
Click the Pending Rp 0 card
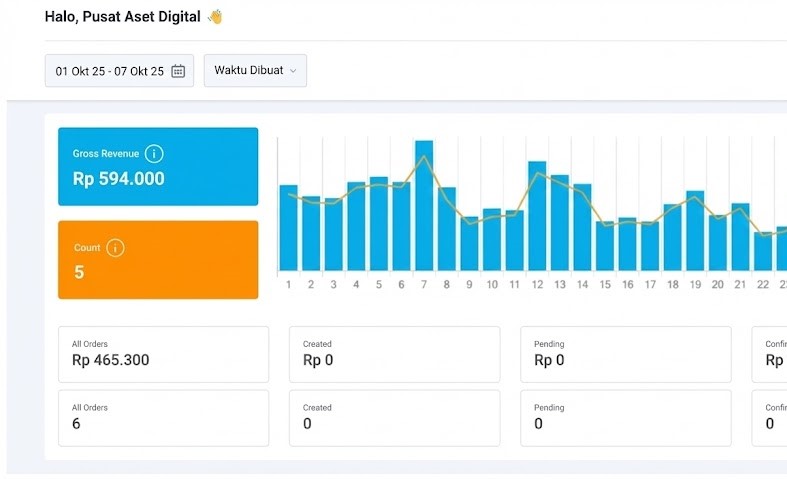[625, 354]
